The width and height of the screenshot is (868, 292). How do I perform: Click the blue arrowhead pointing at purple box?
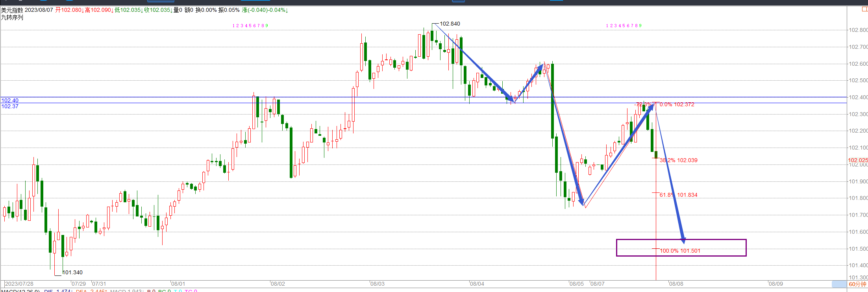pos(683,240)
